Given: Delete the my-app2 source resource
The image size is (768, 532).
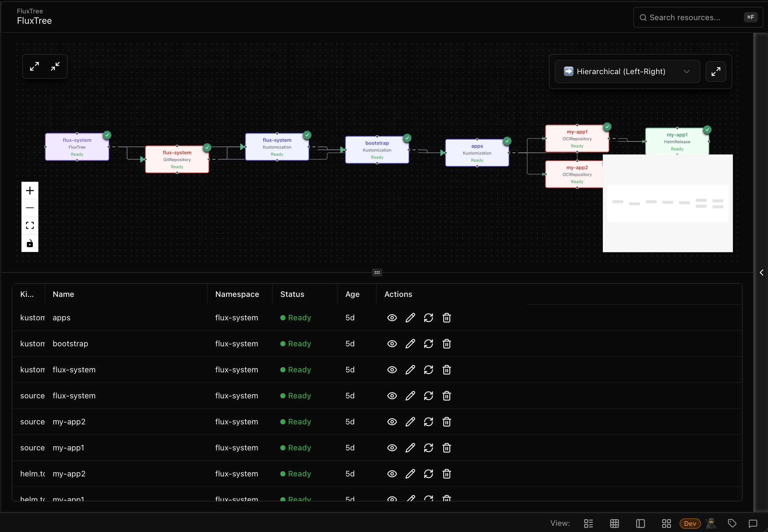Looking at the screenshot, I should point(447,422).
